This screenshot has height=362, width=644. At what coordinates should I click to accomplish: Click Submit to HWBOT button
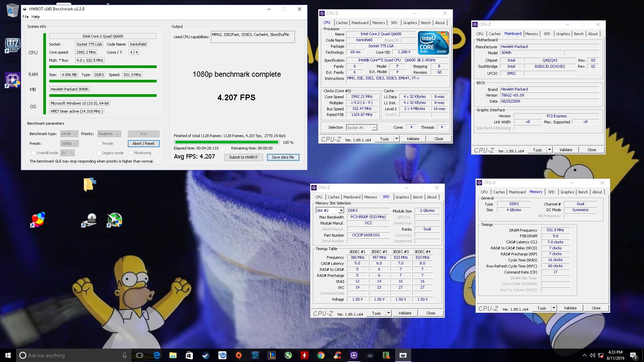[244, 157]
